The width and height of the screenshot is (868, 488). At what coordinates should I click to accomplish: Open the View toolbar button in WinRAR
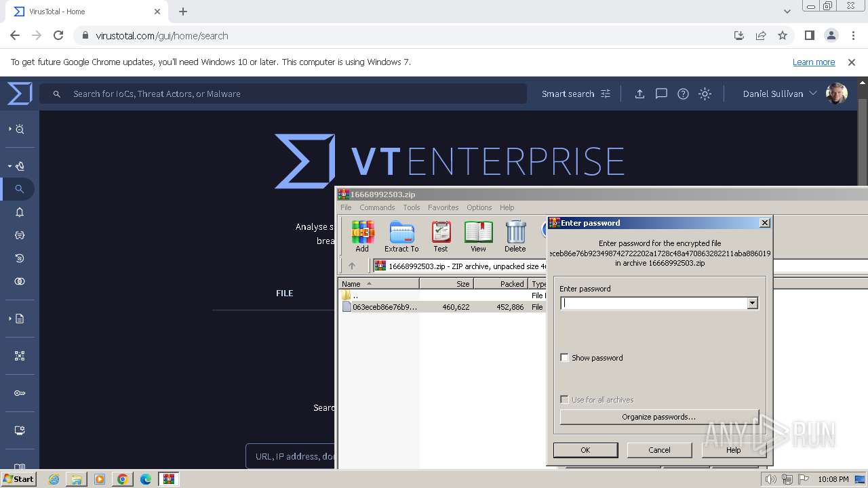point(478,236)
